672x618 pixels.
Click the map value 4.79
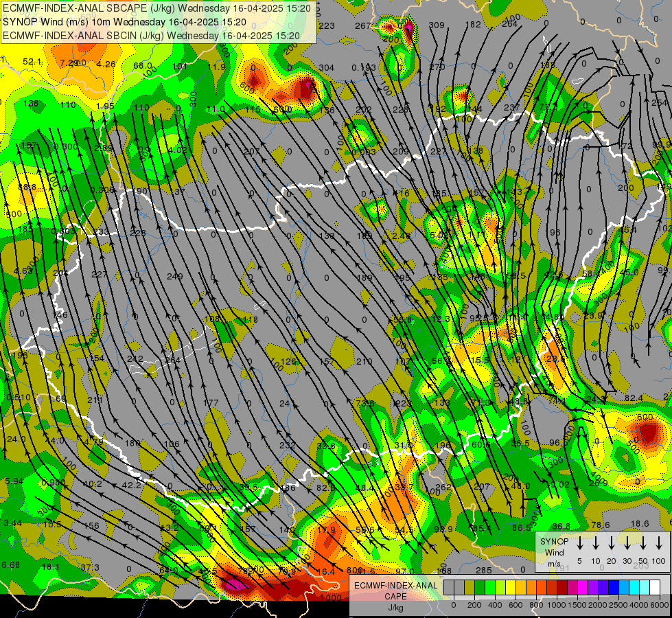[x=94, y=442]
